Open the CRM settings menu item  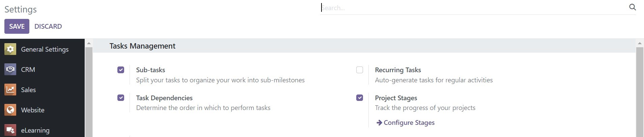click(42, 70)
